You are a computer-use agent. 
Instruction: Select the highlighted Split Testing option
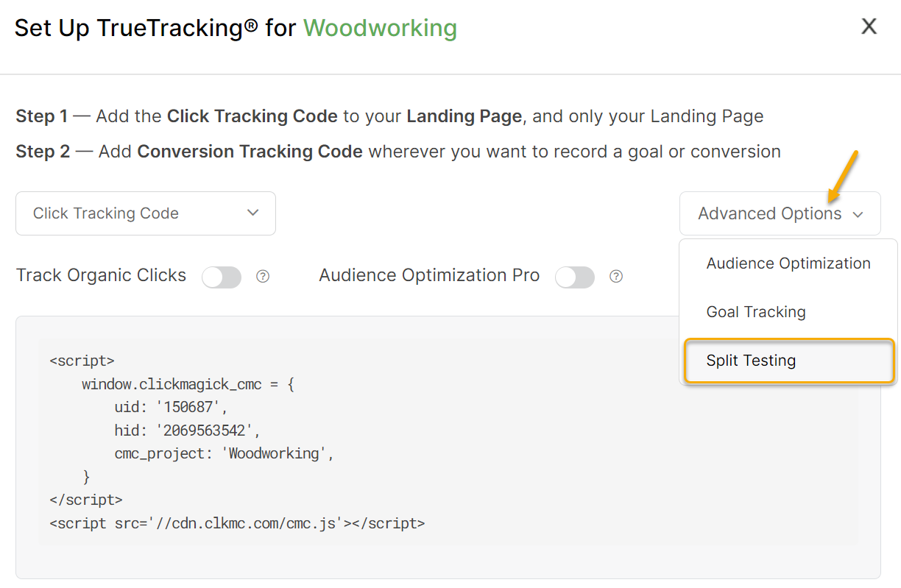[751, 361]
